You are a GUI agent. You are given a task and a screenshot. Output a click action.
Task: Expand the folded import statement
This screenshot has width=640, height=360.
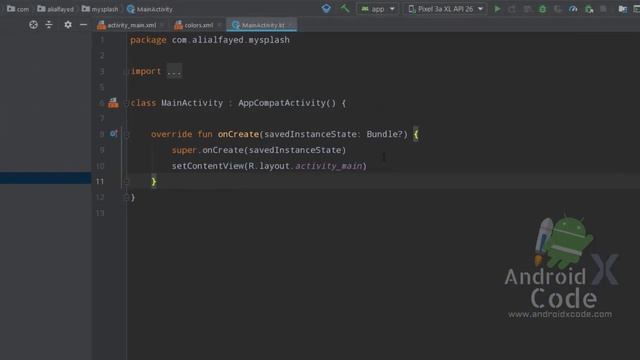(174, 71)
